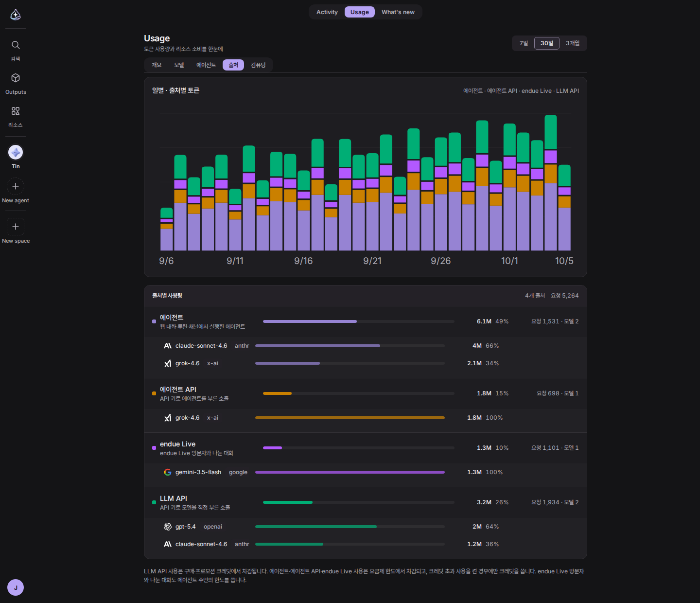This screenshot has height=603, width=700.
Task: Click the chart legend '에이전트 · 에이전트 API · endue Live · LLM API'
Action: [521, 91]
